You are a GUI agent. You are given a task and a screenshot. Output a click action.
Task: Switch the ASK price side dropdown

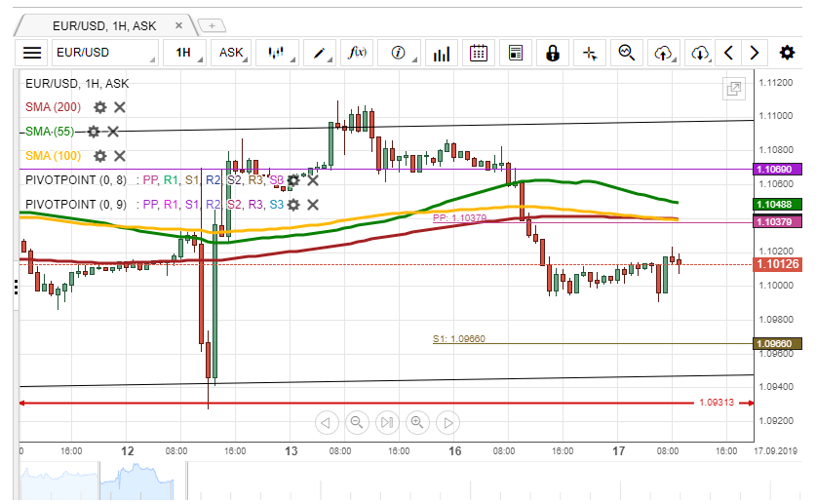(231, 53)
